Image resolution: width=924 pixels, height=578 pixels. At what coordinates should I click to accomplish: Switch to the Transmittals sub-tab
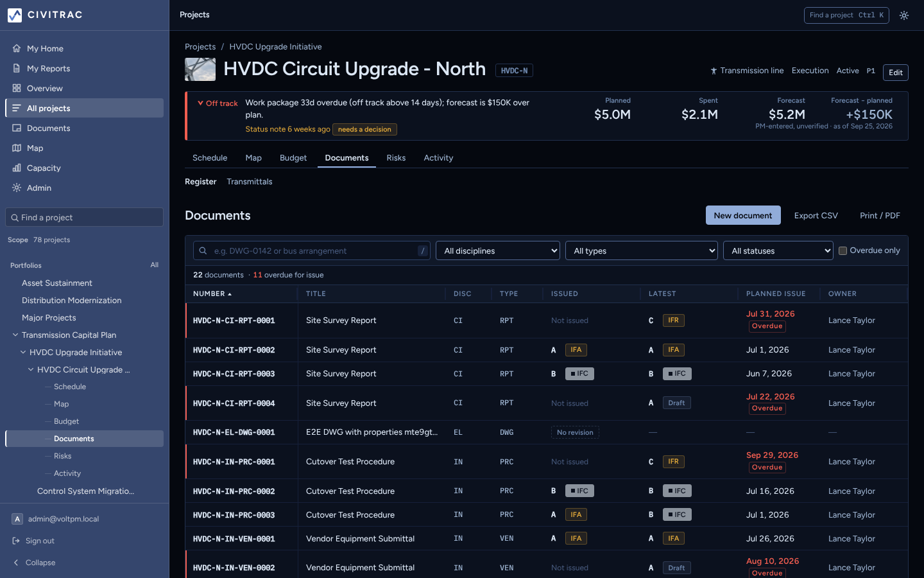point(250,182)
